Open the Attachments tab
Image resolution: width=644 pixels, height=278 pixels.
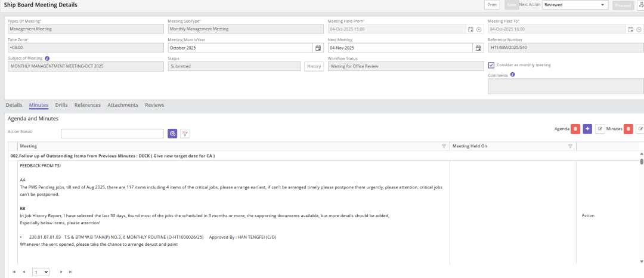[123, 105]
